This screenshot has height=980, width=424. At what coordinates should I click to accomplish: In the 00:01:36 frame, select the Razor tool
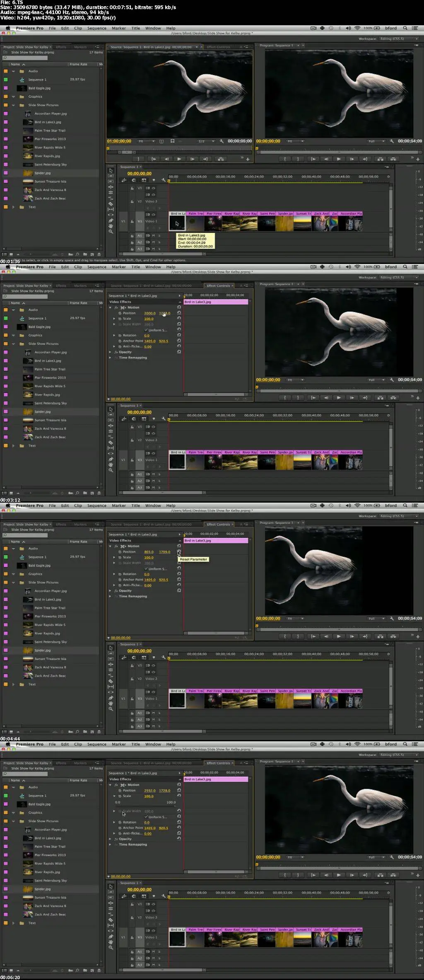[x=111, y=204]
